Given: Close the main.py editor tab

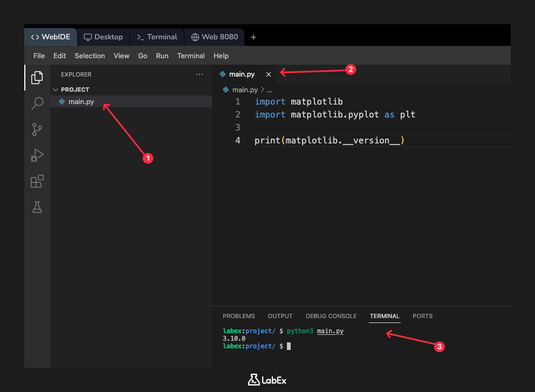Looking at the screenshot, I should pyautogui.click(x=269, y=74).
